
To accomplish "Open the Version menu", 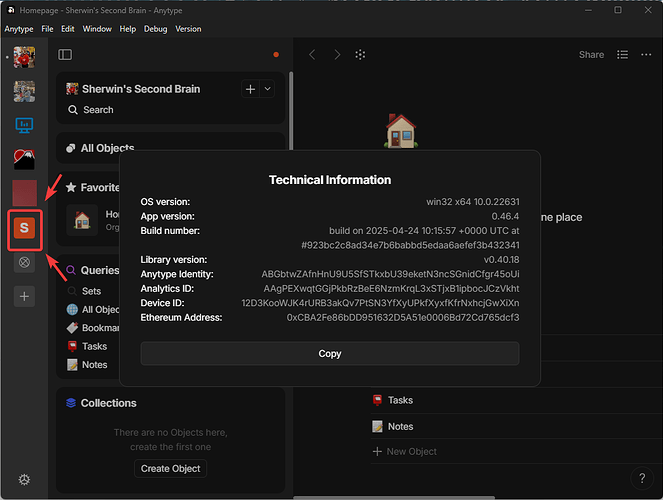I will [x=188, y=29].
